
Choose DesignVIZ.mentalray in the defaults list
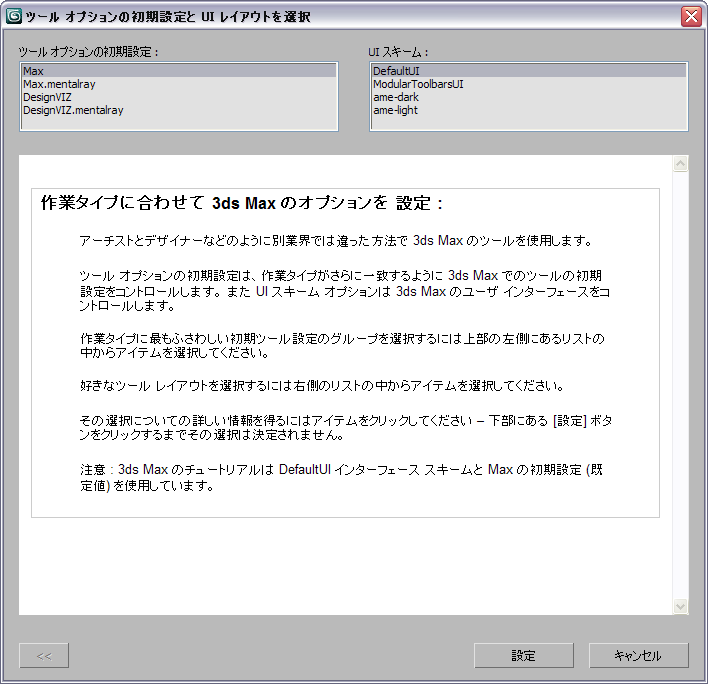pos(179,110)
